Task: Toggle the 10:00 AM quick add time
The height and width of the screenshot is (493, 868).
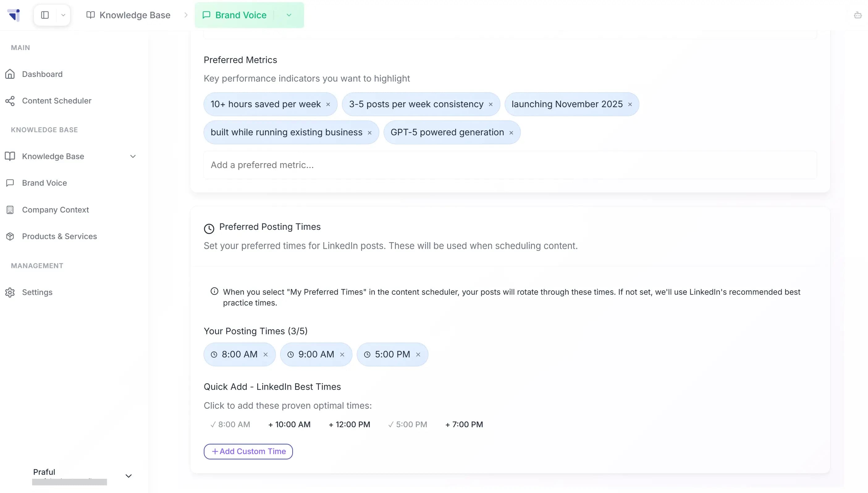Action: coord(289,424)
